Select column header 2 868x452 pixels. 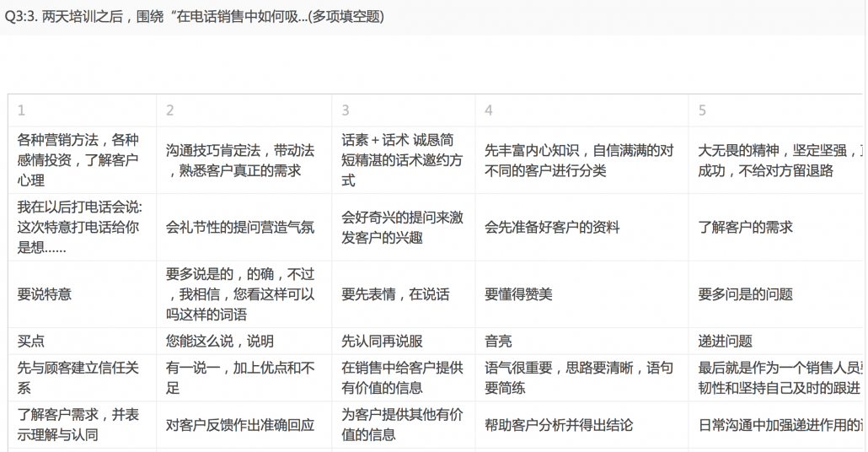tap(244, 110)
